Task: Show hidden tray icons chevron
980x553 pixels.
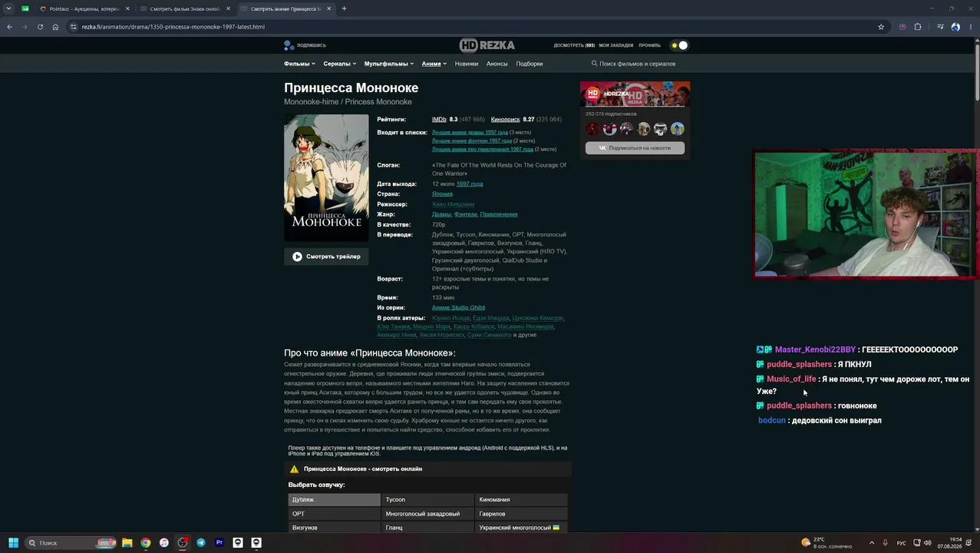Action: (x=872, y=543)
